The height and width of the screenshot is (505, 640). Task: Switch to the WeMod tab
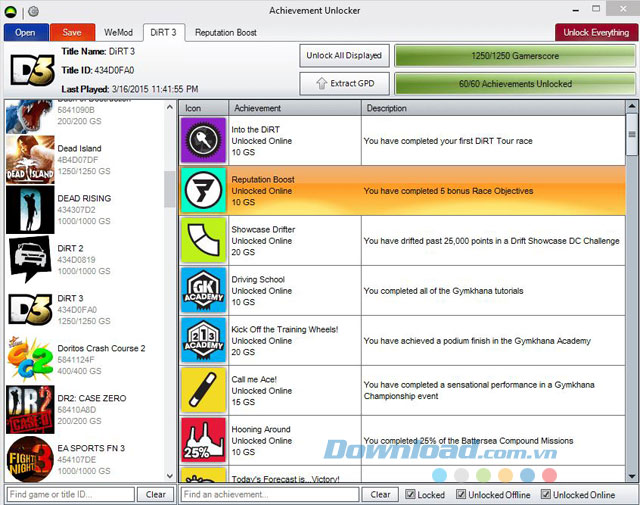[118, 32]
